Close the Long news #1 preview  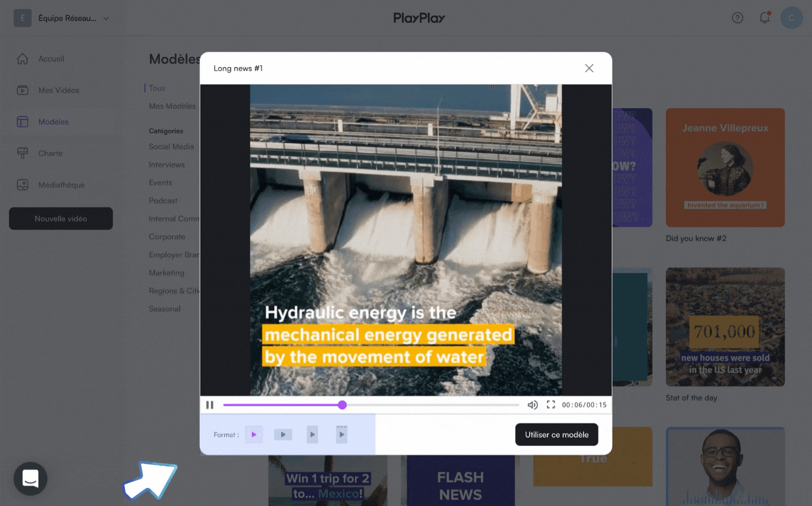click(x=589, y=68)
